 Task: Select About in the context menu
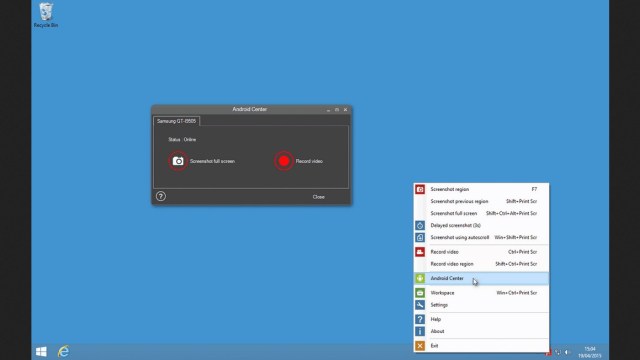[481, 331]
